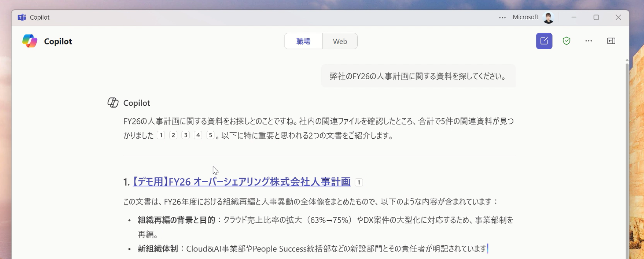Screen dimensions: 644x259
Task: Click the chat vertical scrollbar
Action: [x=627, y=161]
